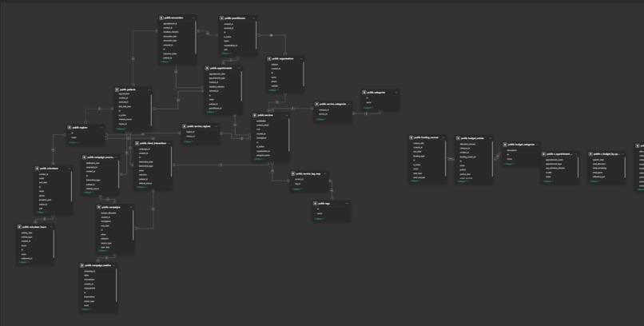Open the ellipsis menu on public.budget_categories

tap(536, 145)
